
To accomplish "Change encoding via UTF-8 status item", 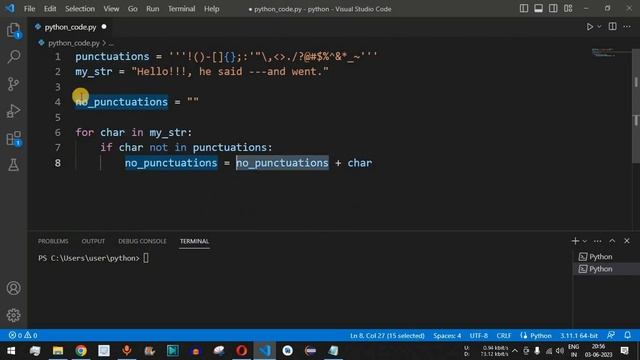I will click(478, 336).
